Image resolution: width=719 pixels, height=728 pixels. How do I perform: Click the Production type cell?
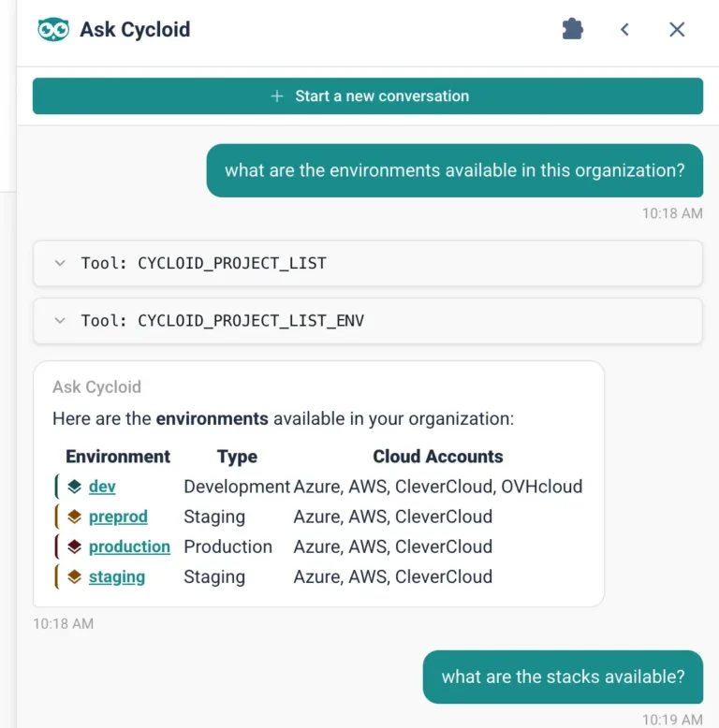coord(228,546)
